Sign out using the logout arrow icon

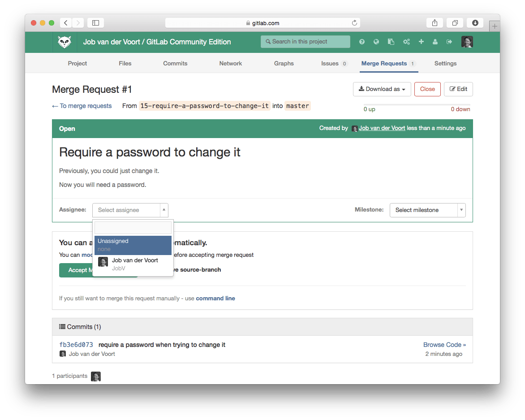[x=449, y=42]
